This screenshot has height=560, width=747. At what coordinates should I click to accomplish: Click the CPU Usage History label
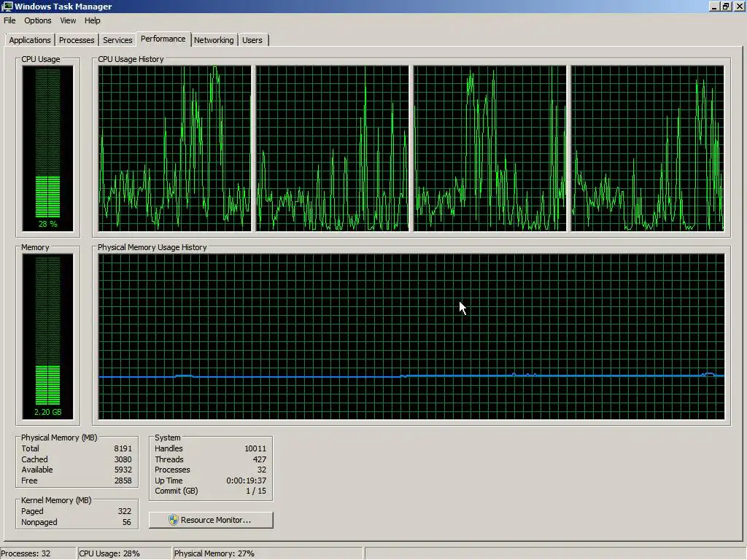pos(131,59)
